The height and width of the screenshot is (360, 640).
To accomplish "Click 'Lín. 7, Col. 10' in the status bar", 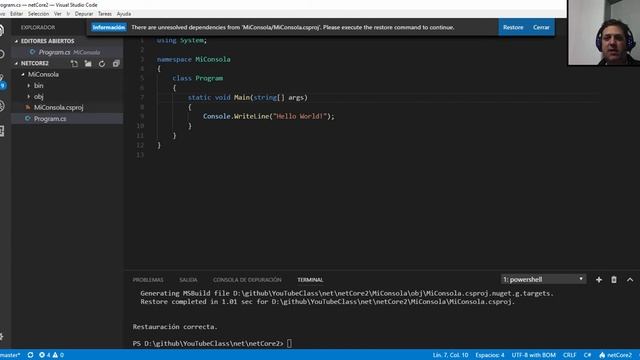I will (450, 355).
